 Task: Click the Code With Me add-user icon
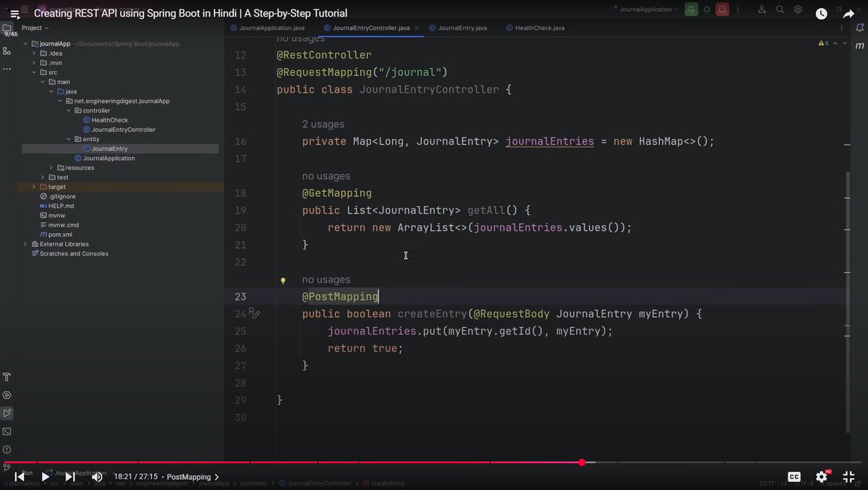(762, 9)
